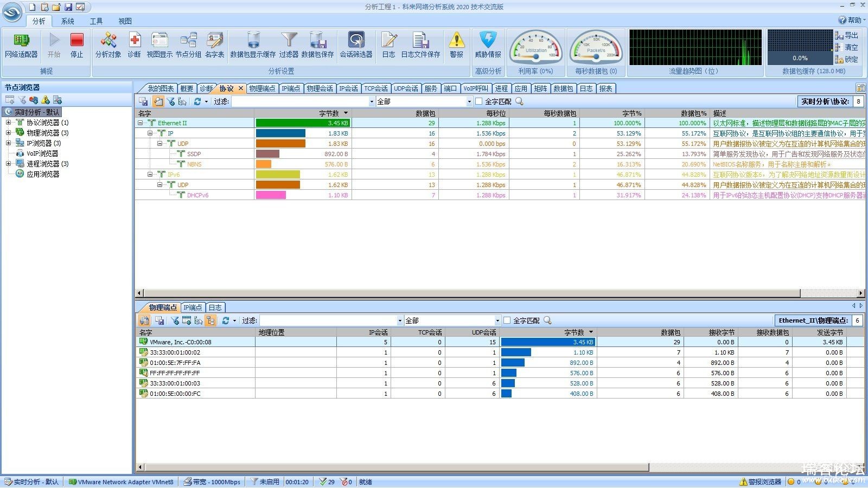Open the TCP会话 tab
Viewport: 868px width, 488px height.
[x=376, y=88]
